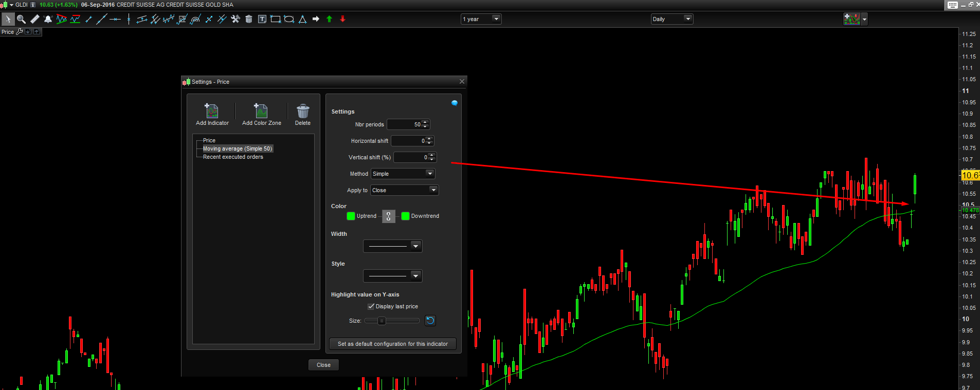Select Price in the indicator tree
The width and height of the screenshot is (980, 390).
[209, 140]
